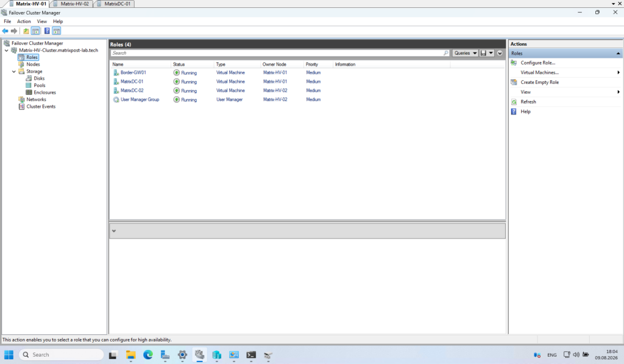Expand the search options chevron button
This screenshot has height=364, width=624.
(x=500, y=53)
